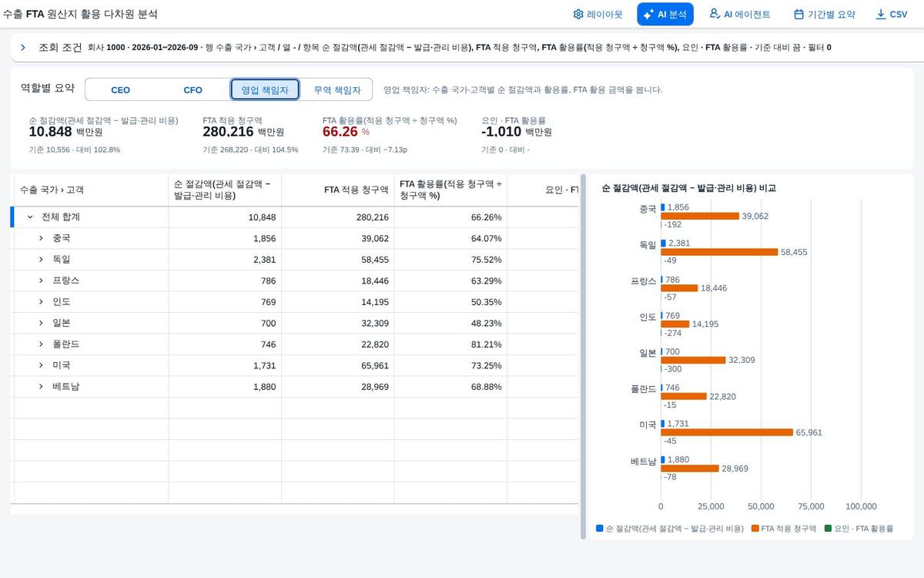The image size is (924, 578).
Task: Click the 48.23% cell in 일본 row
Action: [450, 323]
